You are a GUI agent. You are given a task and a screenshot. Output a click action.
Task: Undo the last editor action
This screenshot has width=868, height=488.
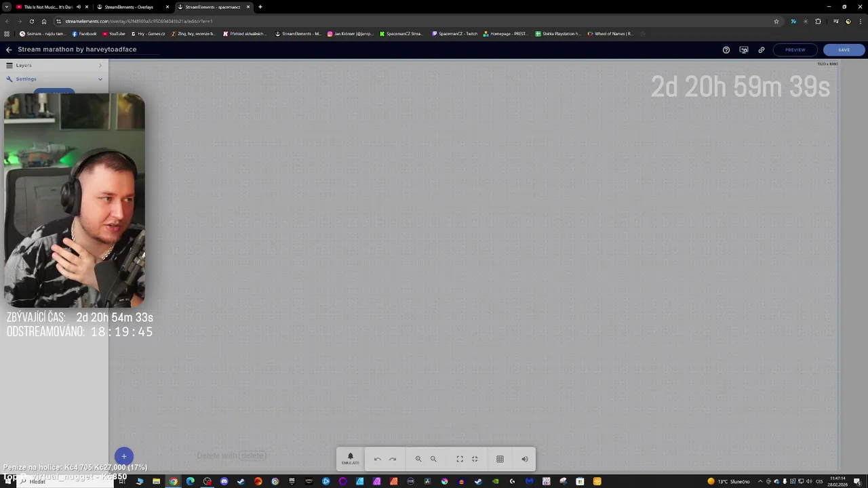point(378,459)
